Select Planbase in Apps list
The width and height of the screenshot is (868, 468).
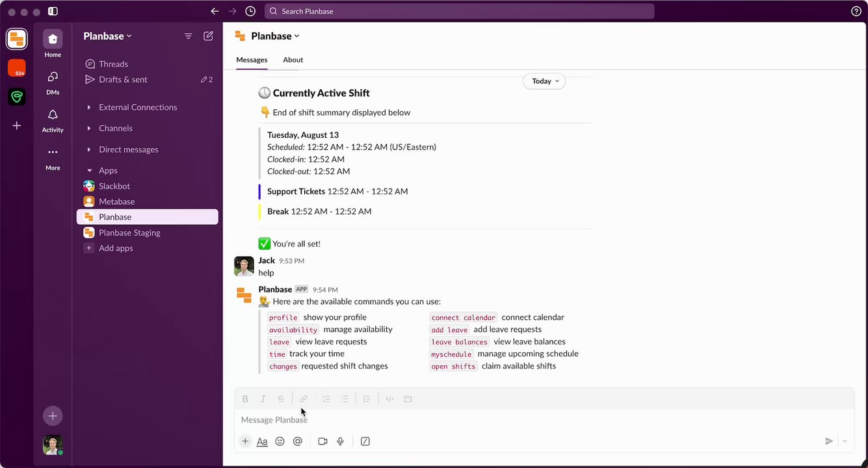[x=148, y=217]
